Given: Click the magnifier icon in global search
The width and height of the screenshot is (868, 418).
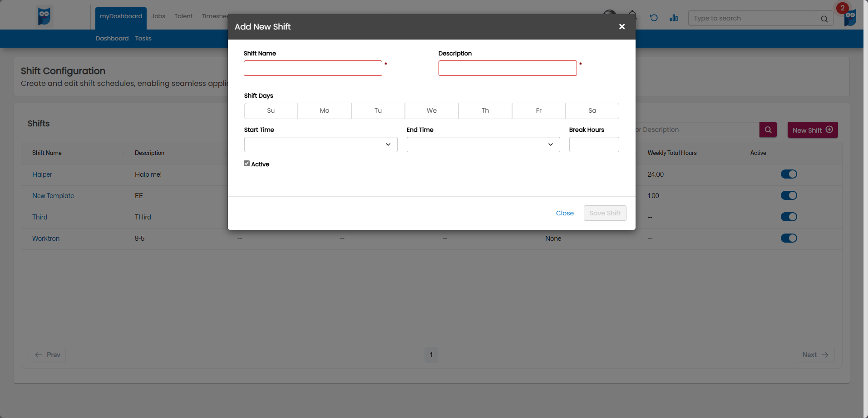Looking at the screenshot, I should pos(824,19).
